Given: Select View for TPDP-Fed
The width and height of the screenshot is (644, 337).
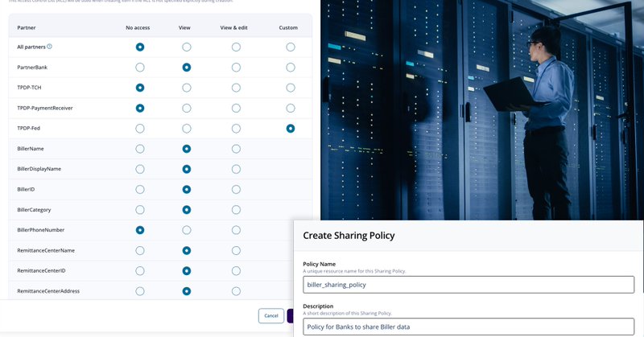Looking at the screenshot, I should click(187, 129).
